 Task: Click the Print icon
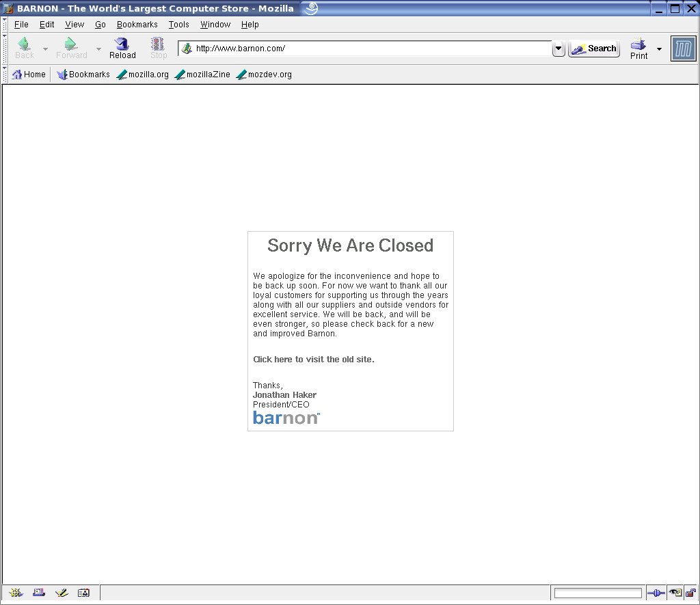[x=638, y=44]
